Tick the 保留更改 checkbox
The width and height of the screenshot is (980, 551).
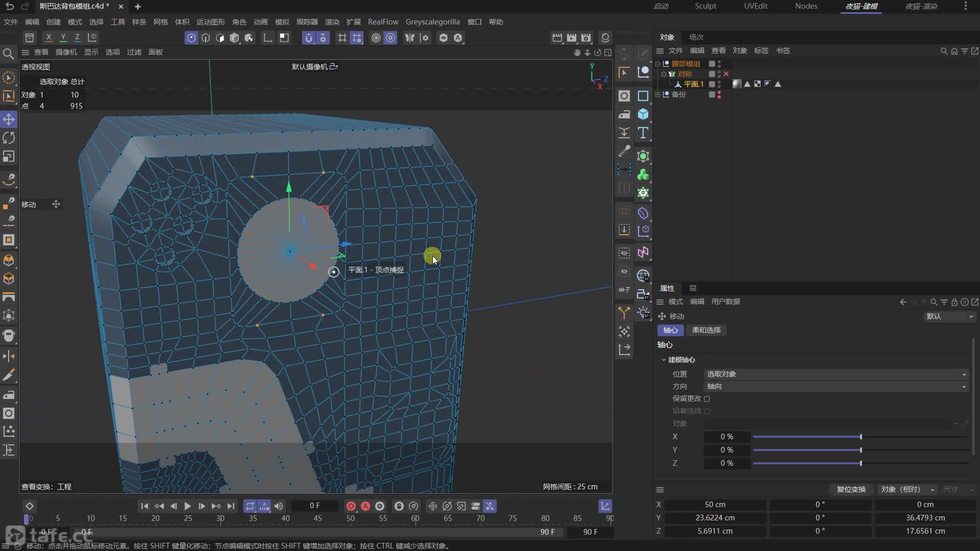707,399
